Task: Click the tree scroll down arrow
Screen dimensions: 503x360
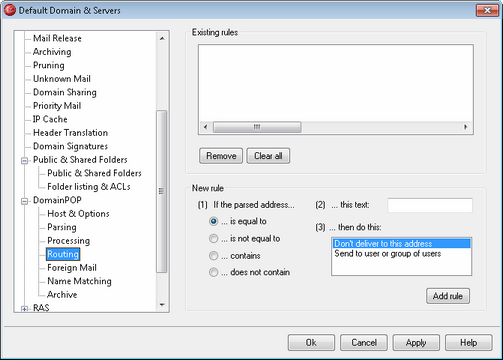Action: 162,305
